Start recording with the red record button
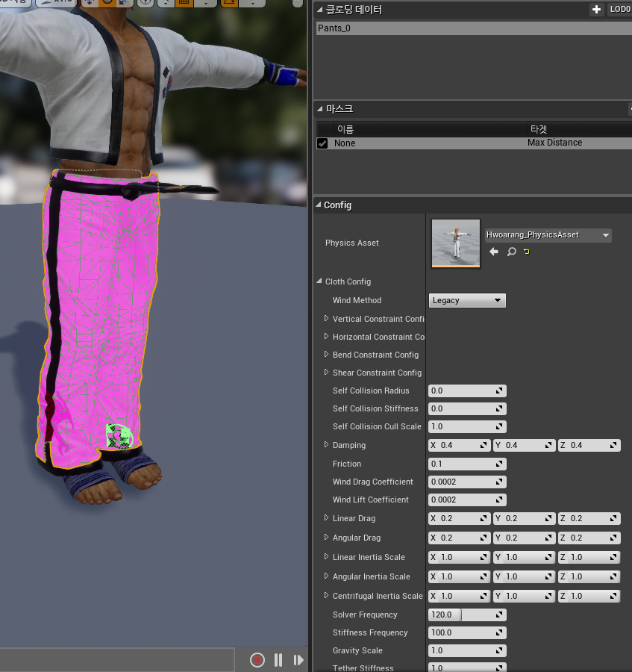 (x=257, y=660)
